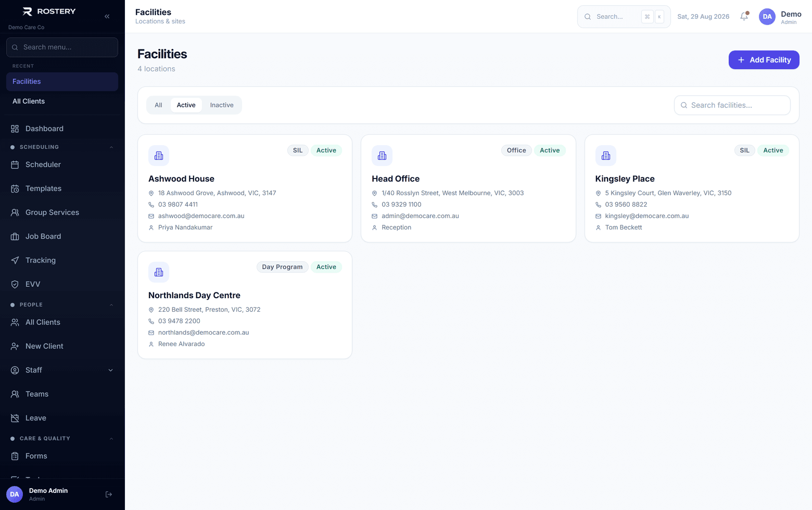Click the Ashwood House building icon

pyautogui.click(x=159, y=156)
